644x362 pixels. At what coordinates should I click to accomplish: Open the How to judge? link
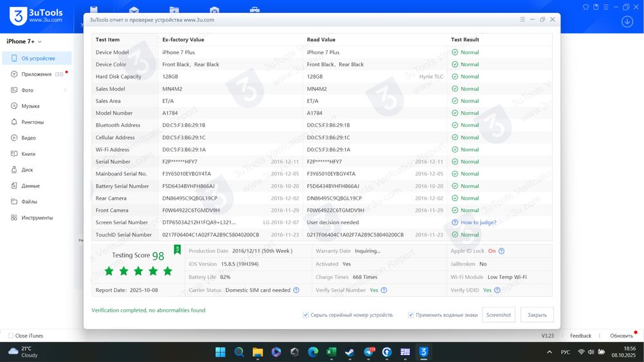point(478,222)
